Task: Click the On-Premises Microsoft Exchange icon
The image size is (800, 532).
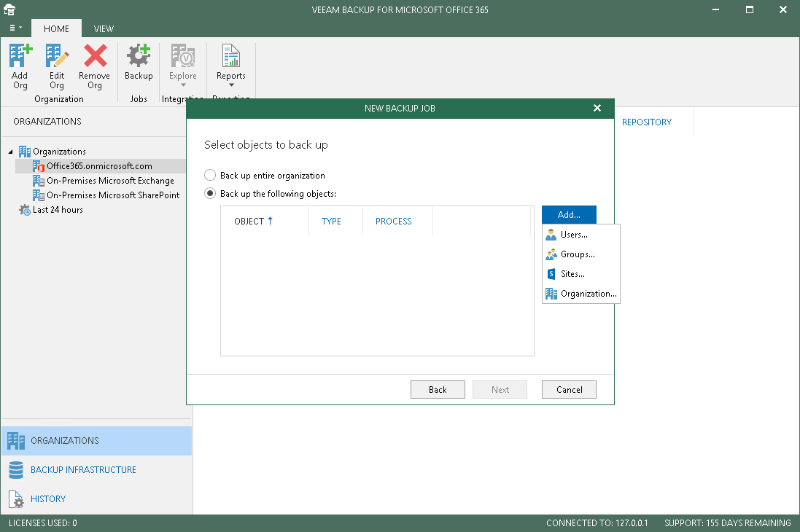Action: [38, 181]
